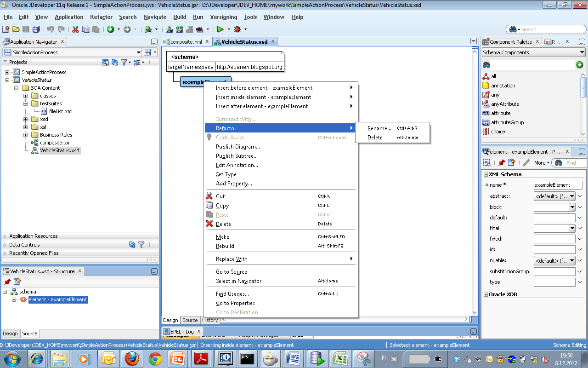Screen dimensions: 588x368
Task: Click the Make toolbar icon
Action: tap(170, 29)
